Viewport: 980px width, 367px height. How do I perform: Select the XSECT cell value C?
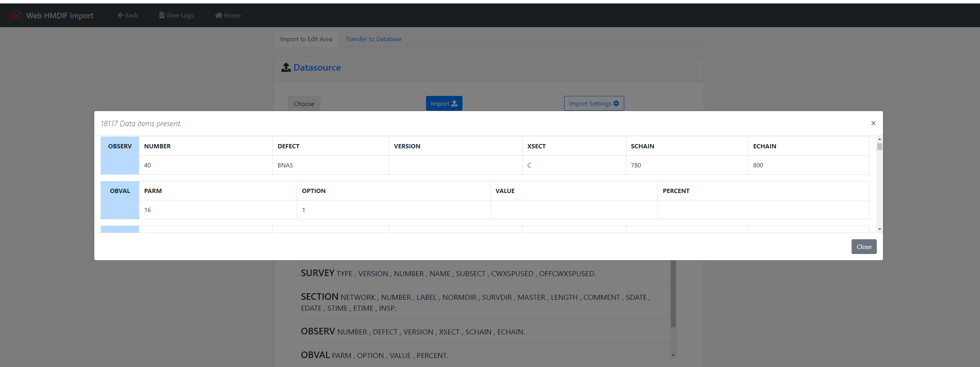pyautogui.click(x=574, y=165)
